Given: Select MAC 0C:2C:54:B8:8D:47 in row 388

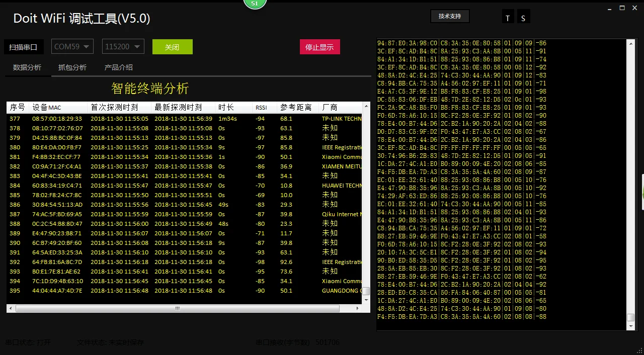Looking at the screenshot, I should tap(57, 224).
